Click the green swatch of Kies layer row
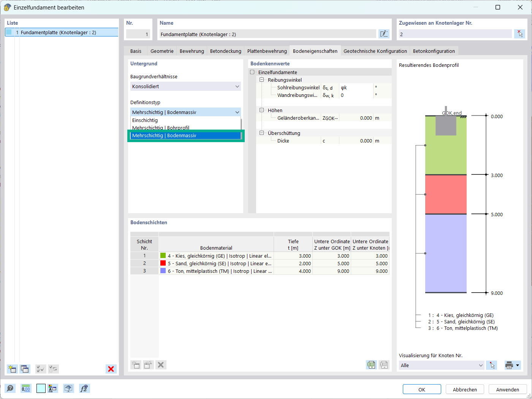The height and width of the screenshot is (399, 532). coord(163,256)
